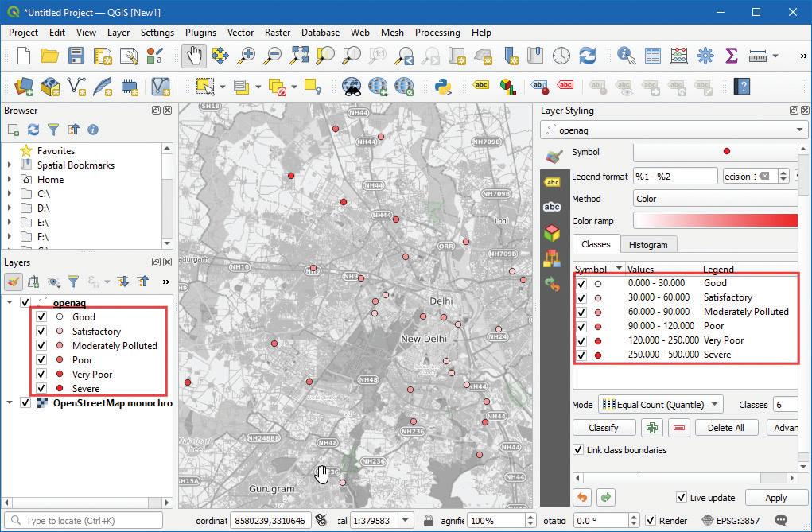Open the Mode Equal Count dropdown

coord(660,405)
